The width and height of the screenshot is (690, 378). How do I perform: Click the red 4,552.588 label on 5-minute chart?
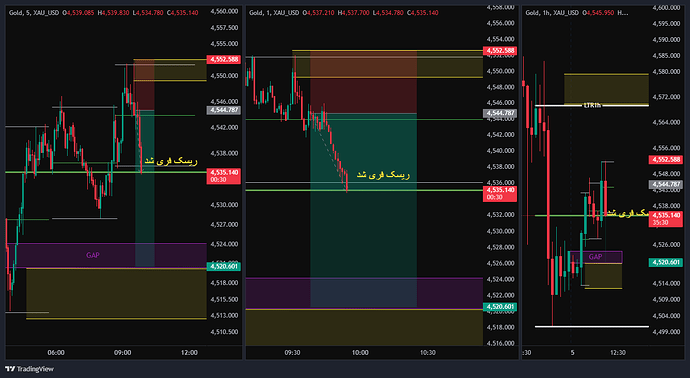tap(224, 59)
